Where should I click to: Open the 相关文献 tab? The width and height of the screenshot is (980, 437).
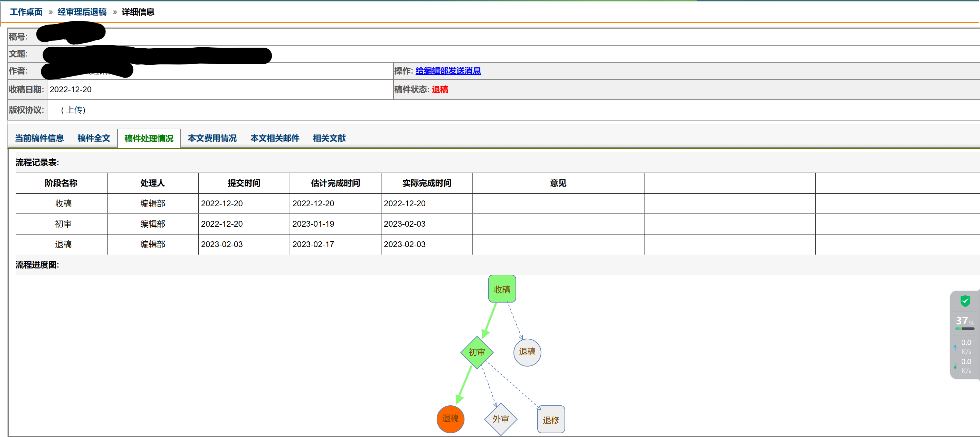(329, 138)
